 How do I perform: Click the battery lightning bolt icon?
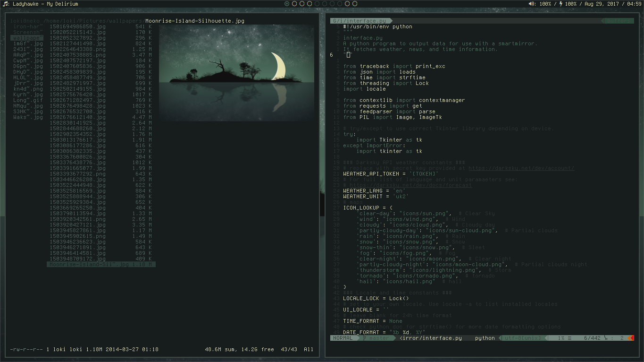coord(560,4)
